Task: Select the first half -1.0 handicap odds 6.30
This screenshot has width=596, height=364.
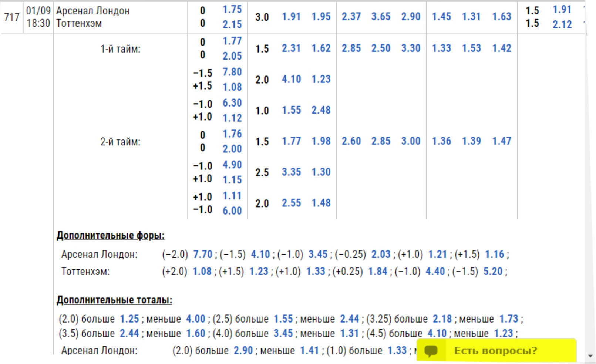Action: pos(232,103)
